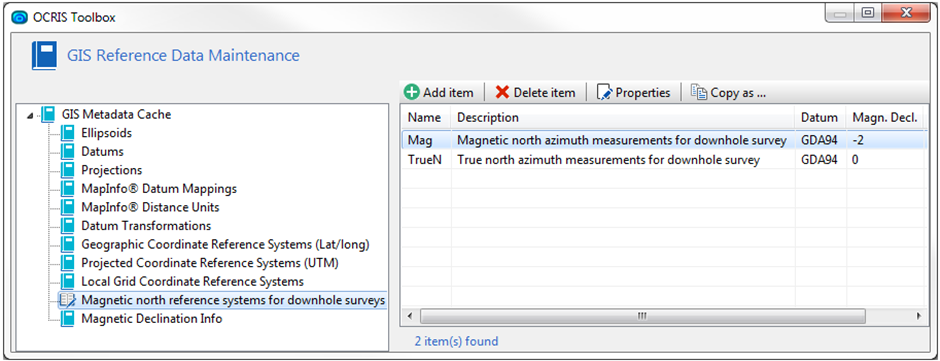940x361 pixels.
Task: Click the 0 declination value for TrueN
Action: (854, 160)
